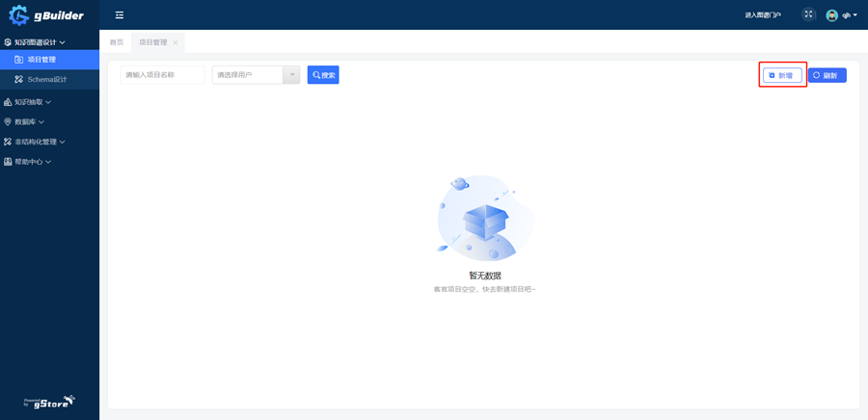Image resolution: width=868 pixels, height=420 pixels.
Task: Expand the 非结构化管理 menu
Action: coord(35,142)
